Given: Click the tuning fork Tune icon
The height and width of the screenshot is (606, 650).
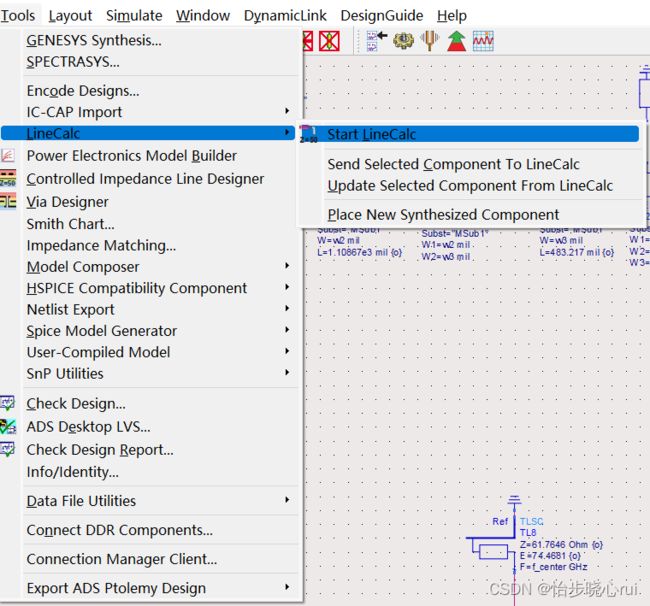Looking at the screenshot, I should pyautogui.click(x=429, y=41).
